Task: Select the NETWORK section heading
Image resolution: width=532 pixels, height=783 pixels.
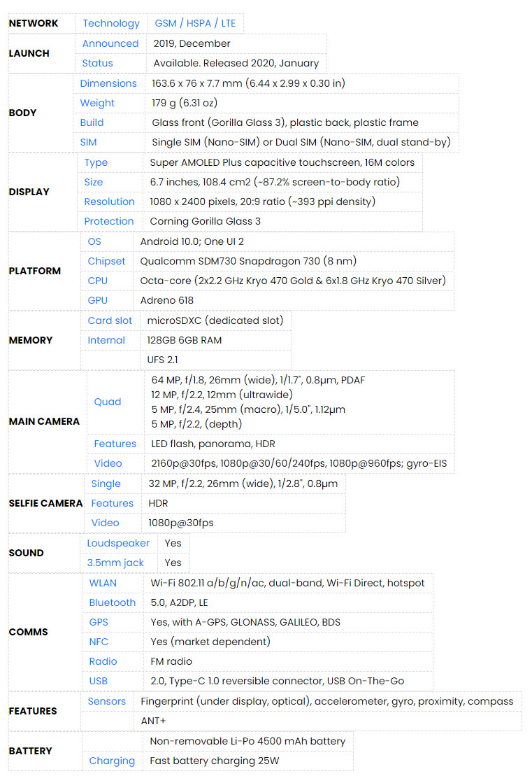Action: 34,24
